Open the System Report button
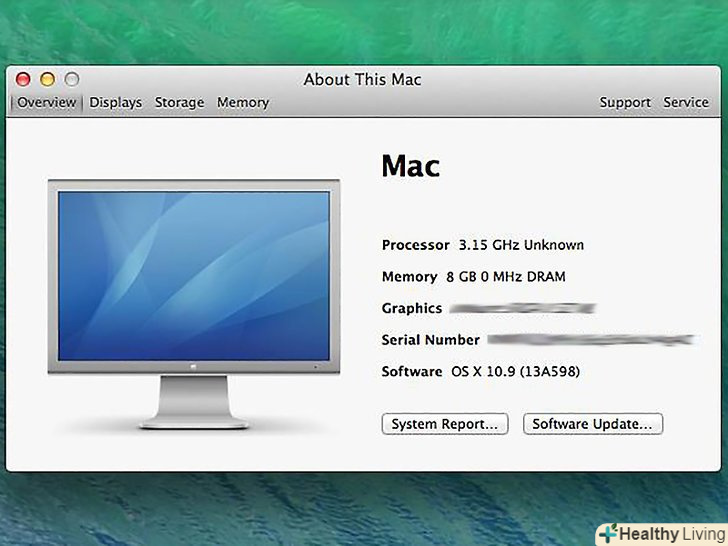This screenshot has height=546, width=728. [x=445, y=424]
